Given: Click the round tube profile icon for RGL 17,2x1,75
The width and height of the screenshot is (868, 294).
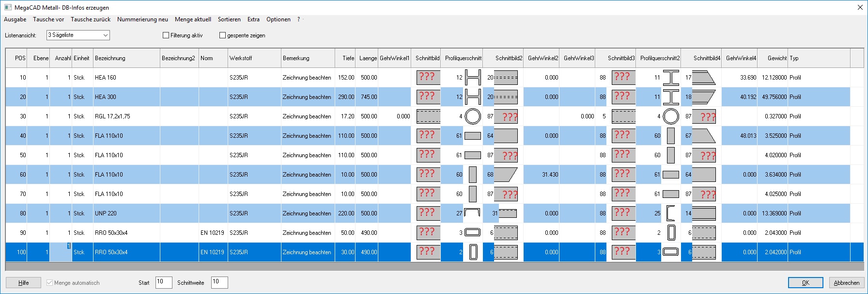Looking at the screenshot, I should [x=473, y=116].
